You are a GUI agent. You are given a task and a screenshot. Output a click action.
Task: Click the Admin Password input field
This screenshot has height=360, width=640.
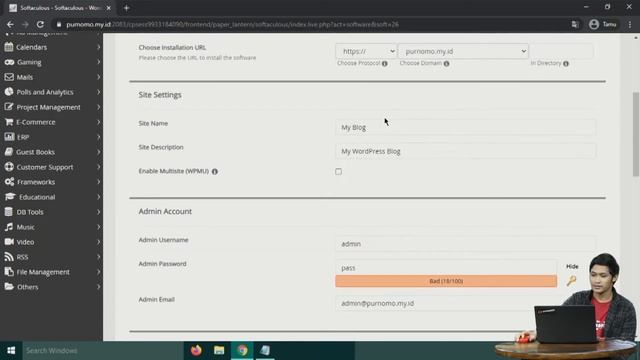point(446,268)
